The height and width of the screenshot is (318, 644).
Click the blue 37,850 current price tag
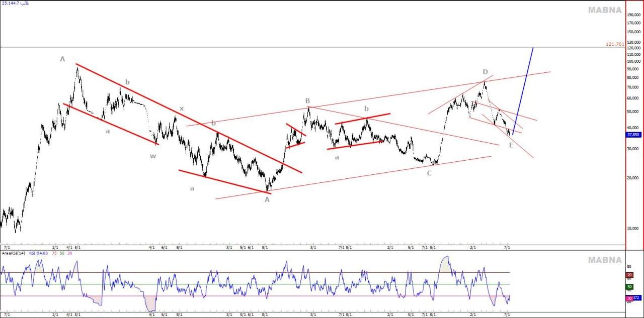coord(633,135)
